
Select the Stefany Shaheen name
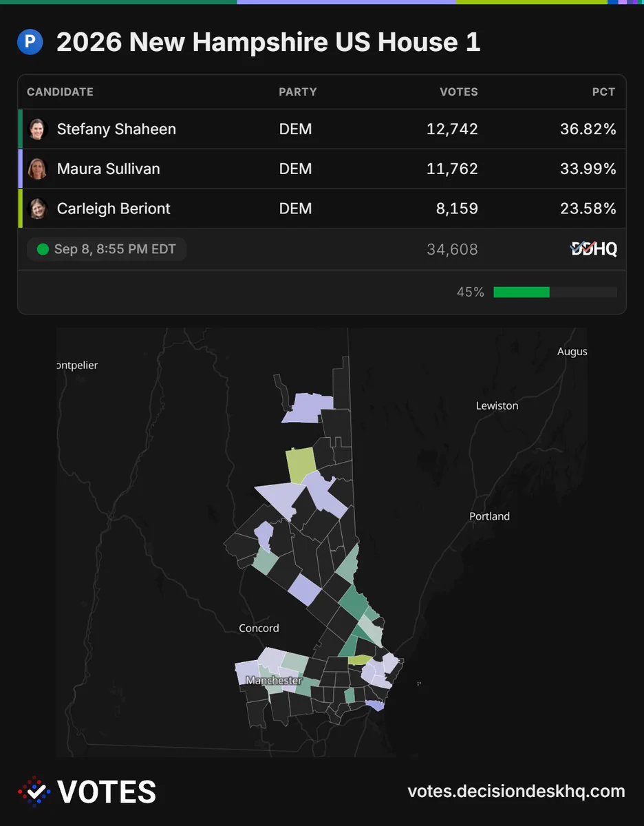click(x=116, y=129)
